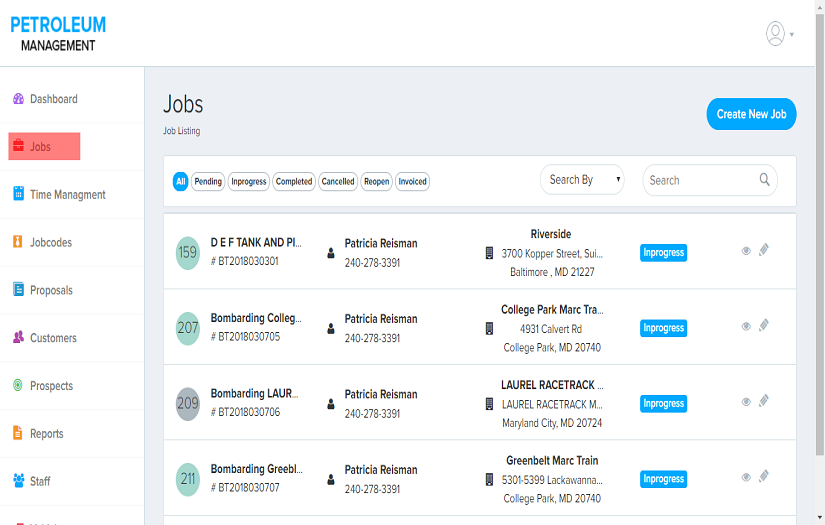
Task: Click the Jobs briefcase icon
Action: pyautogui.click(x=18, y=145)
